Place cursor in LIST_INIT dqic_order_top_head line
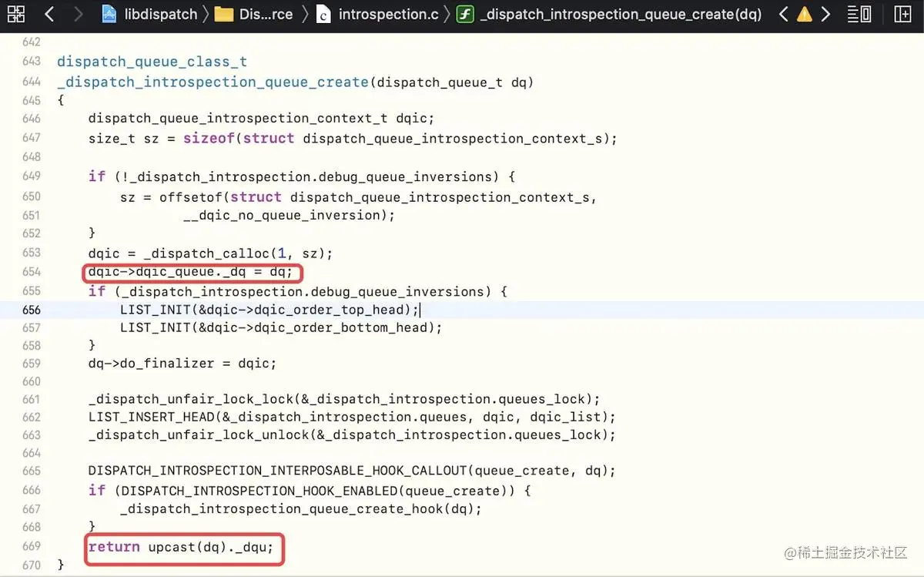Screen dimensions: 924x577 269,310
